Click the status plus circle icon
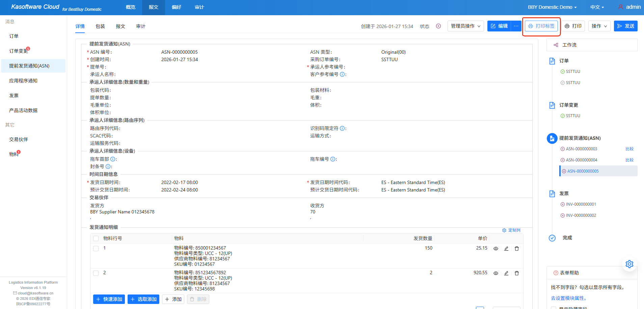Viewport: 644px width, 309px height. (438, 26)
